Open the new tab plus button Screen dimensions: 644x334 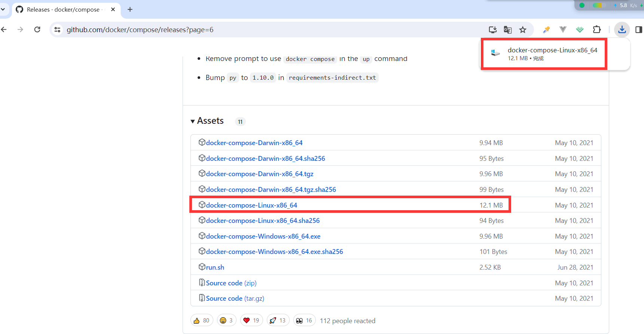(130, 9)
